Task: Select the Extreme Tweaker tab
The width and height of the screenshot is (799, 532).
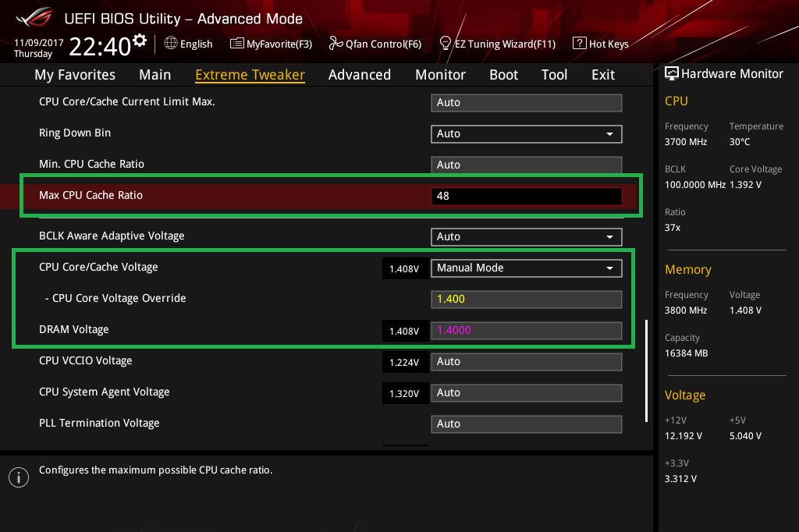Action: click(250, 75)
